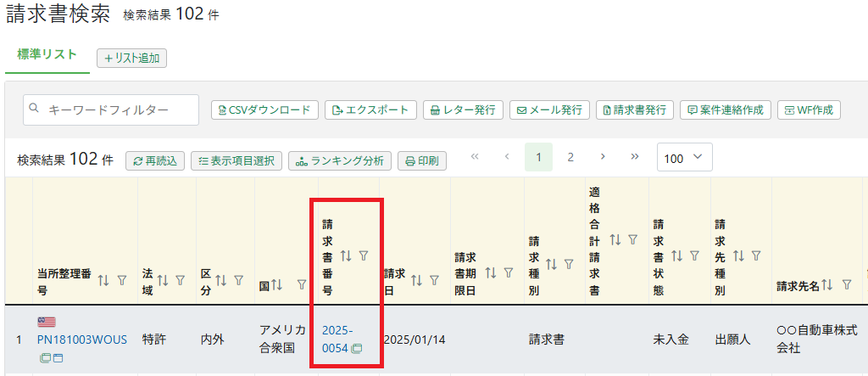Filter the 請求書期限日 column
Viewport: 868px width, 376px height.
point(509,272)
